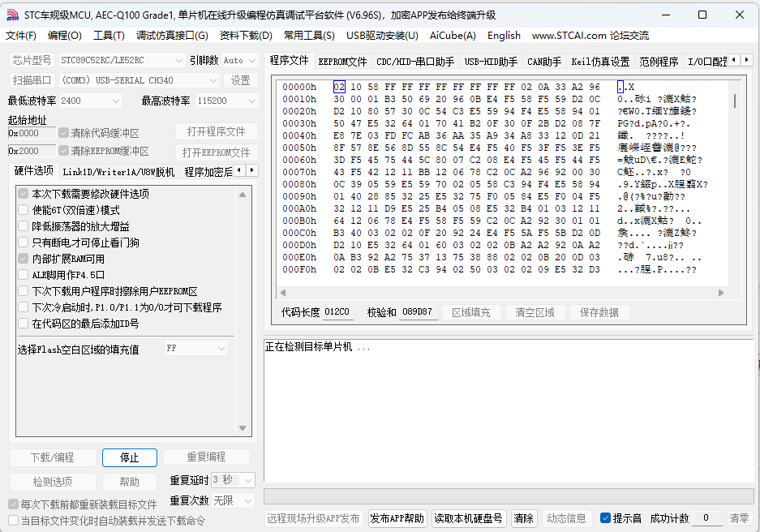Open 文件(F) menu

[x=21, y=36]
